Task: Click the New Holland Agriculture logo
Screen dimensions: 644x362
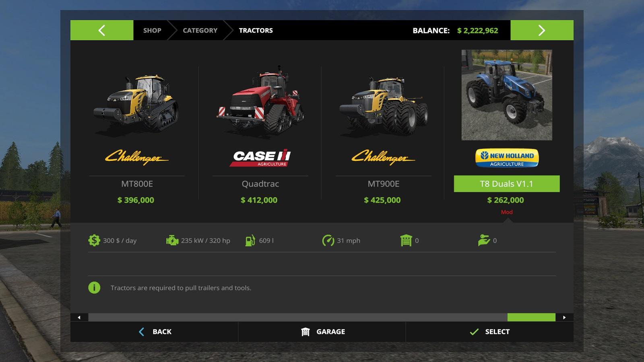Action: coord(507,158)
